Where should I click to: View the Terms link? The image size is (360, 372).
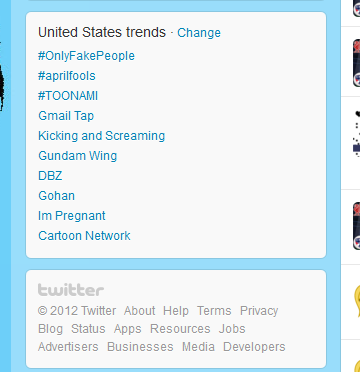214,311
